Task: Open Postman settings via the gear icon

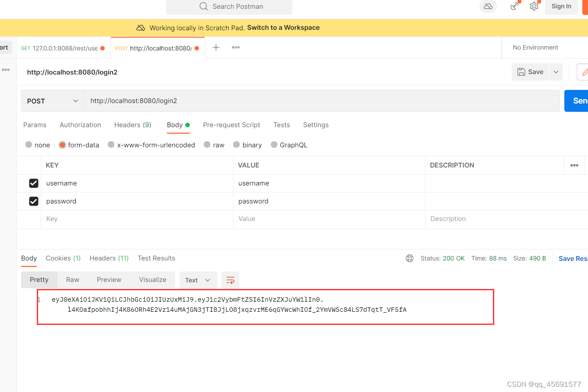Action: 534,6
